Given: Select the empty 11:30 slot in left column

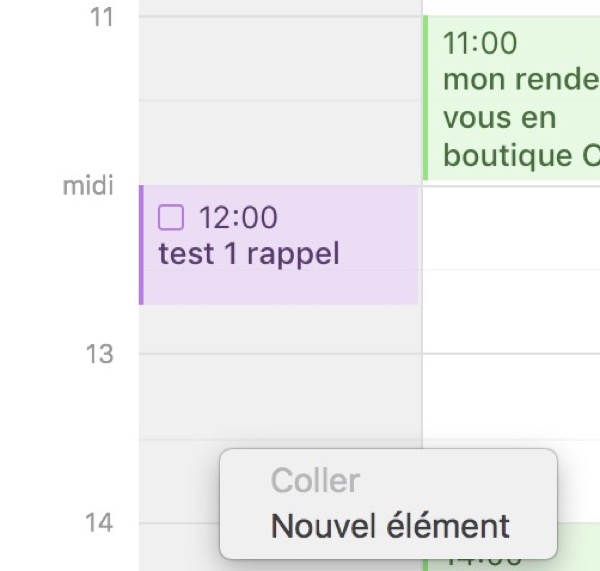Looking at the screenshot, I should 278,142.
